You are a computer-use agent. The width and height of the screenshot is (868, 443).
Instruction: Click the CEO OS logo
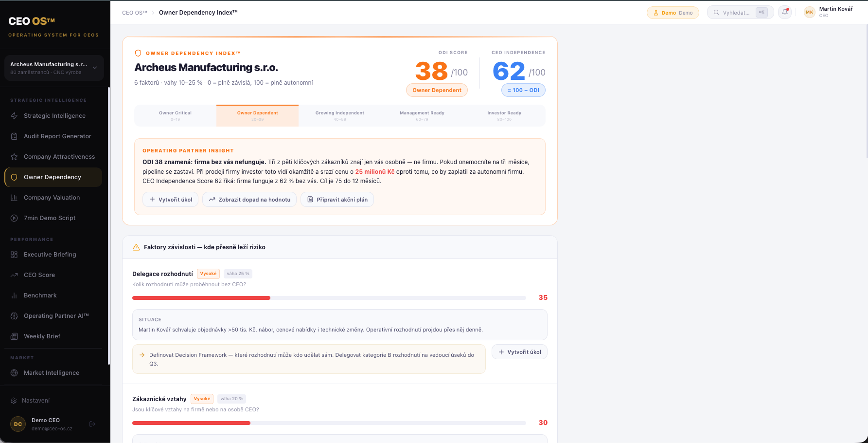pos(32,21)
